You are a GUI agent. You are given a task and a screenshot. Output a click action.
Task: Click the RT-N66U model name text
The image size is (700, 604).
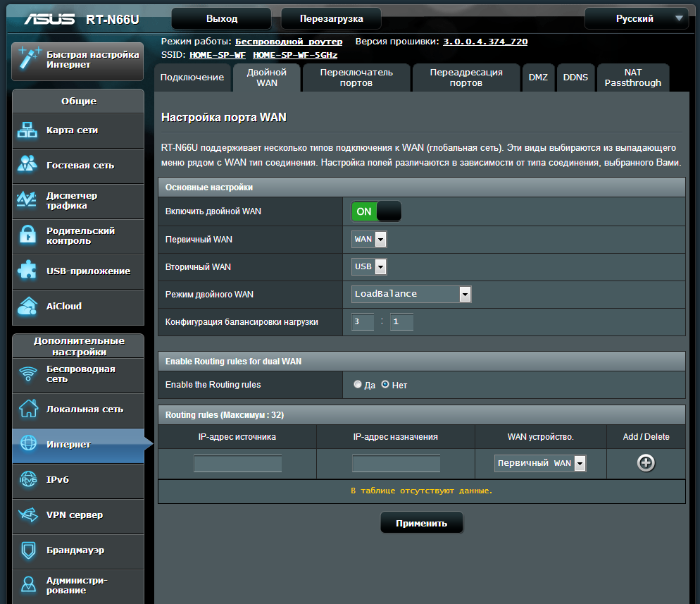click(x=113, y=20)
